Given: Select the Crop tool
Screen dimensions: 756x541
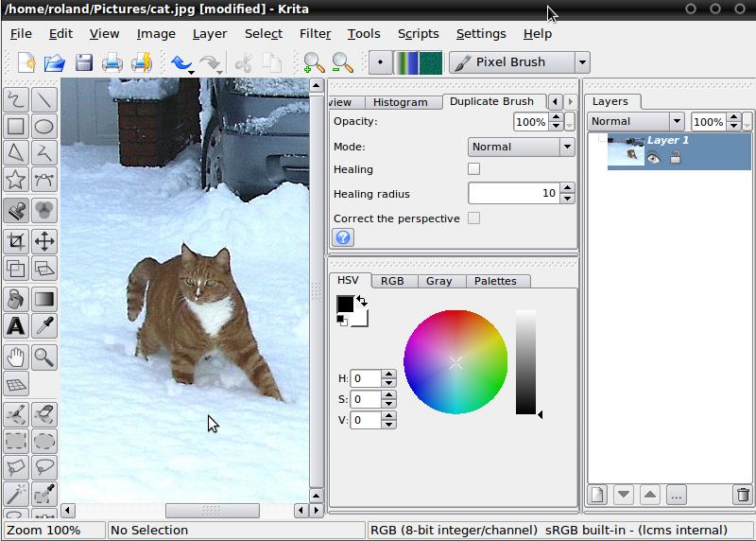Looking at the screenshot, I should (x=16, y=241).
